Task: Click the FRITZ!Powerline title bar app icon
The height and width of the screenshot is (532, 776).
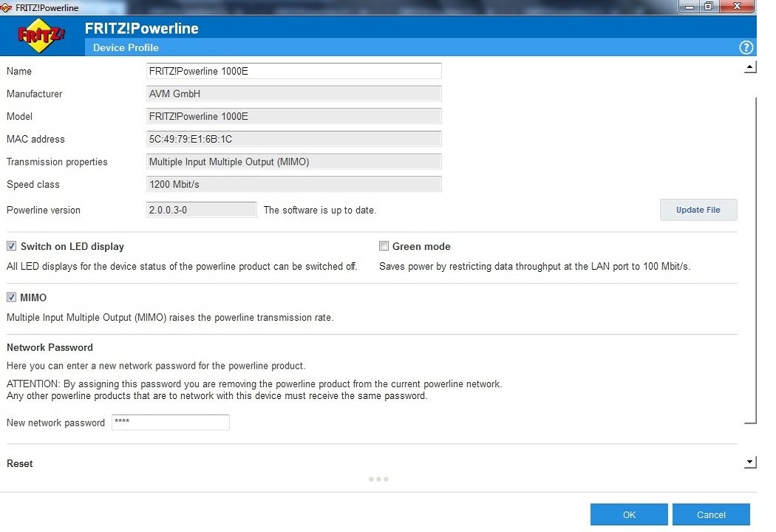Action: tap(6, 7)
